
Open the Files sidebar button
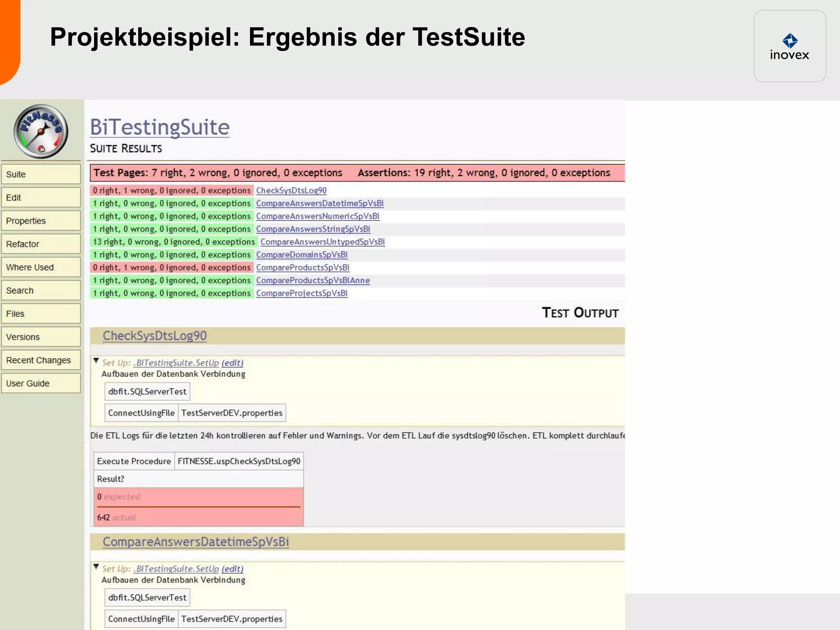coord(41,314)
